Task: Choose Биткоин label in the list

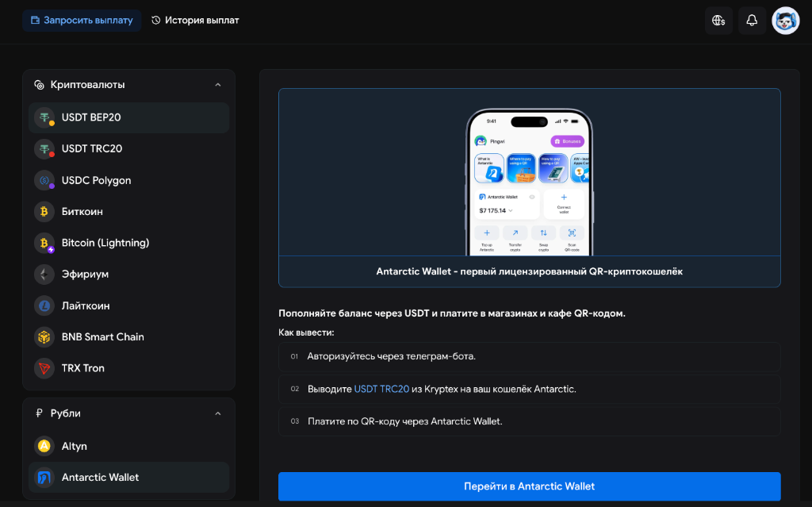Action: pyautogui.click(x=82, y=212)
